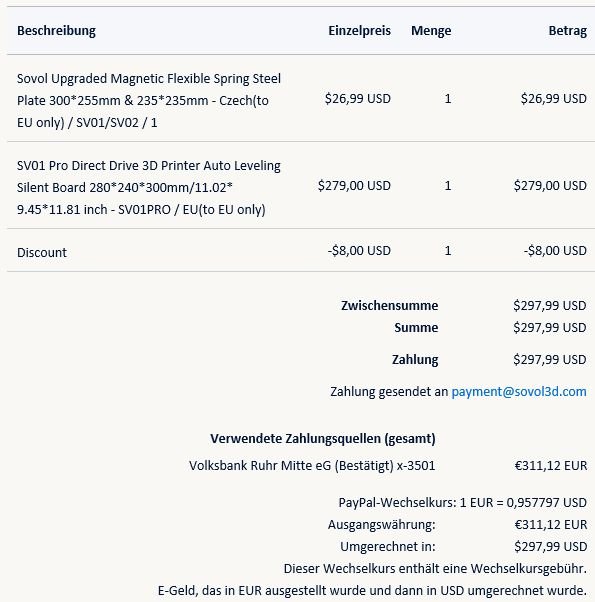595x602 pixels.
Task: Select the Menge column header
Action: pyautogui.click(x=431, y=31)
